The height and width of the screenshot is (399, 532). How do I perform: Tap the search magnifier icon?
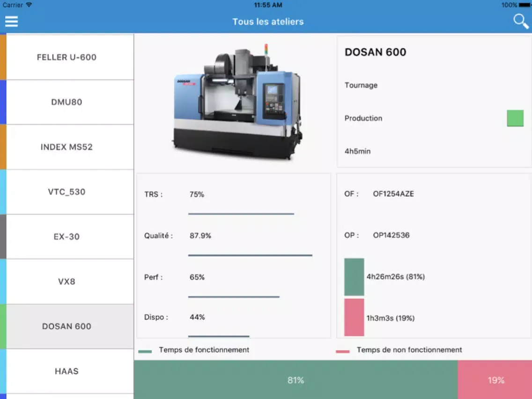point(520,22)
